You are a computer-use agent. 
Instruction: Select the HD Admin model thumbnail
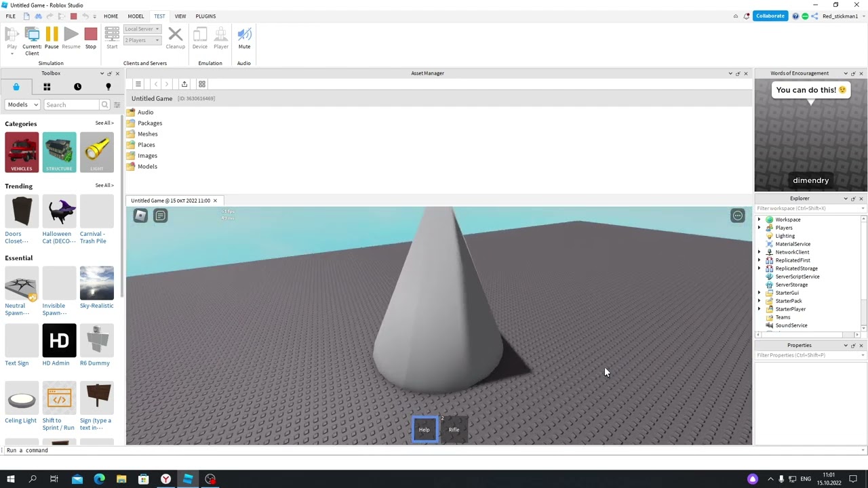[59, 341]
